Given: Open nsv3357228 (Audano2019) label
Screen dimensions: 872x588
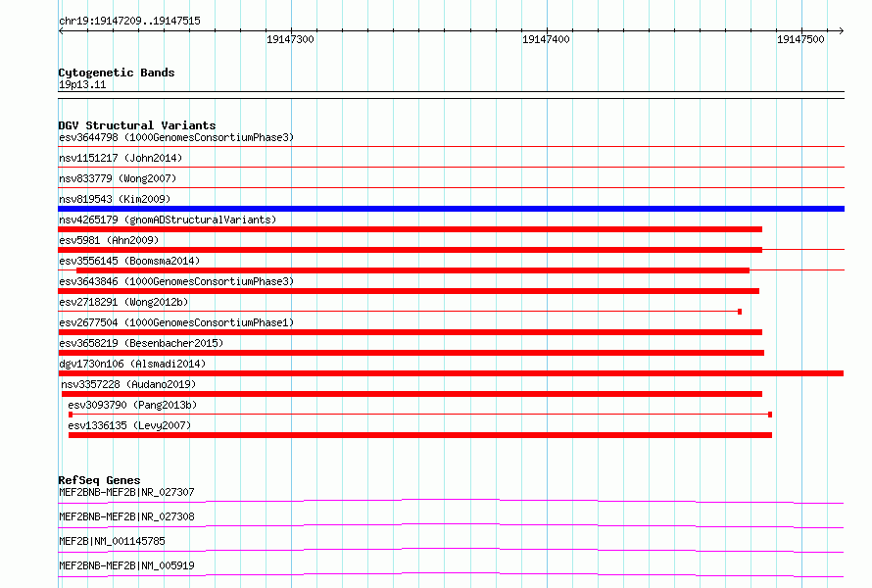Looking at the screenshot, I should coord(128,384).
